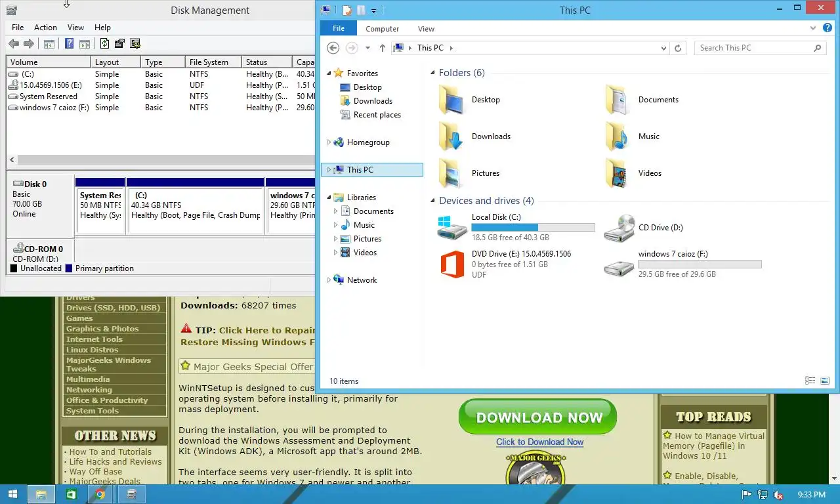Open the File tab in Explorer

[339, 29]
